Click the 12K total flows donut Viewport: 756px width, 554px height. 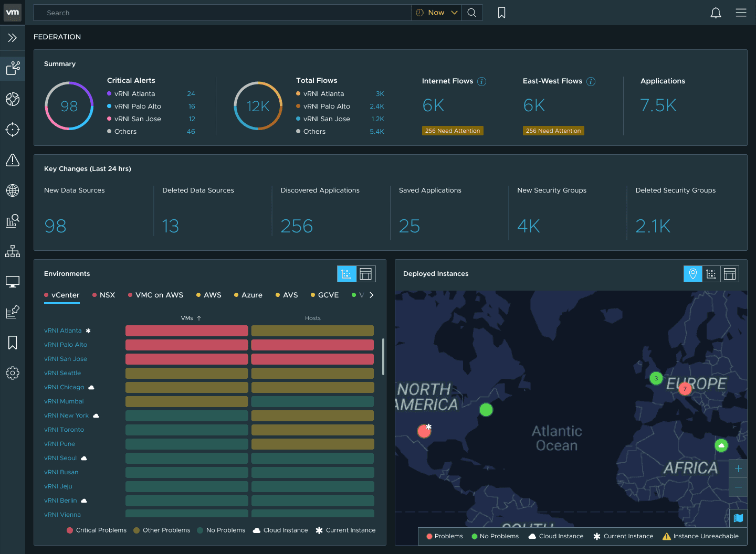click(x=258, y=106)
